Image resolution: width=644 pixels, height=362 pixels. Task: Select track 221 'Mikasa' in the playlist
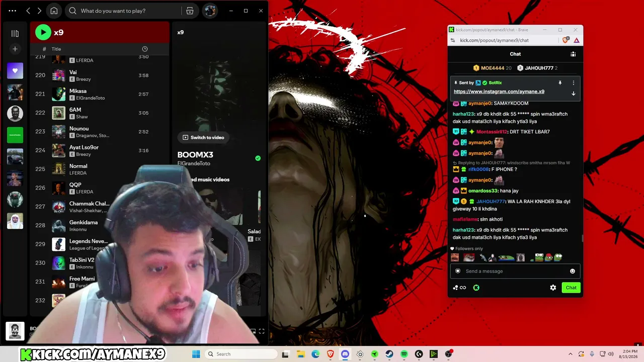pos(100,94)
